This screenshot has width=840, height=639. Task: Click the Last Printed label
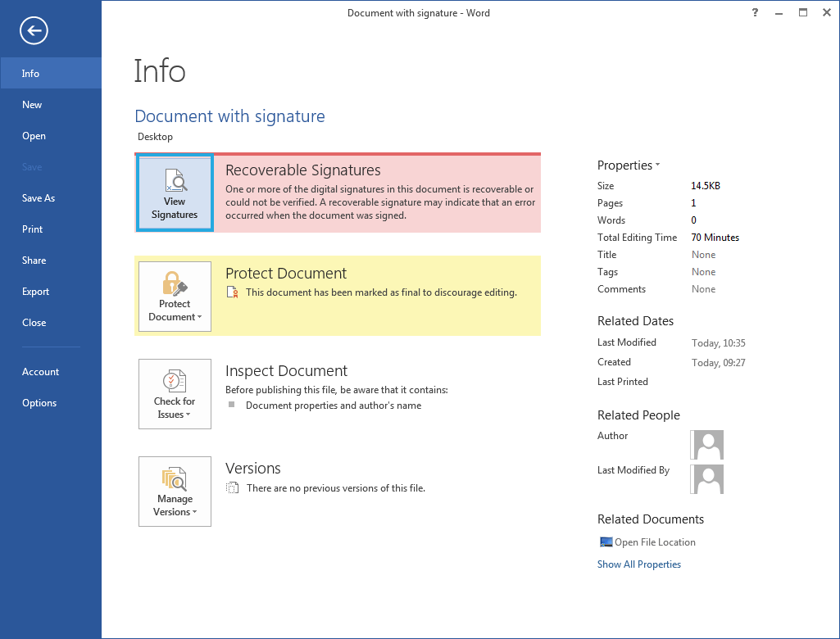(623, 382)
